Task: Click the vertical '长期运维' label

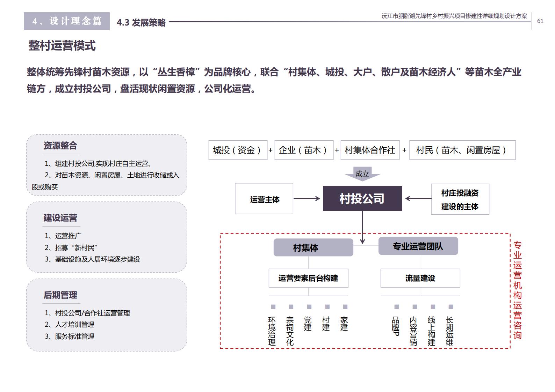Action: (450, 331)
